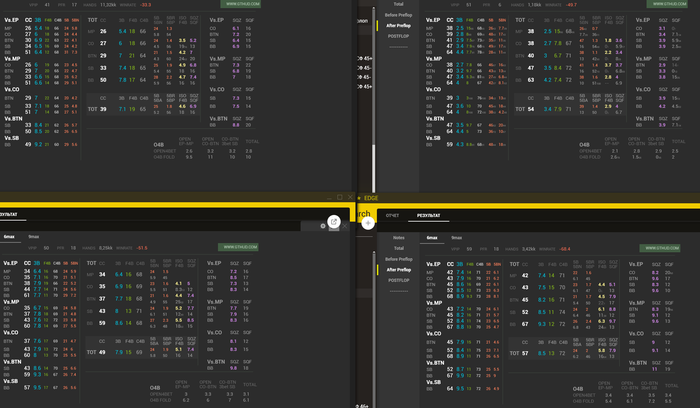The width and height of the screenshot is (700, 408).
Task: Open settings gear in the bottom-left window
Action: (x=323, y=226)
